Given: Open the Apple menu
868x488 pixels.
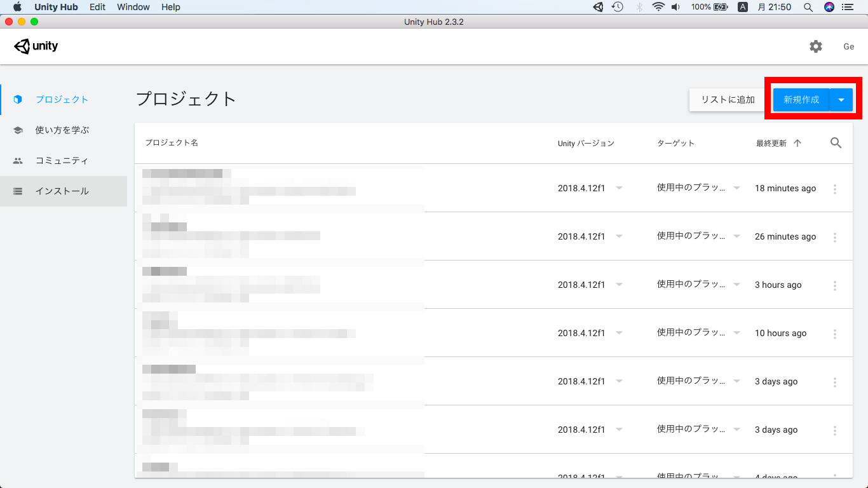Looking at the screenshot, I should 17,7.
